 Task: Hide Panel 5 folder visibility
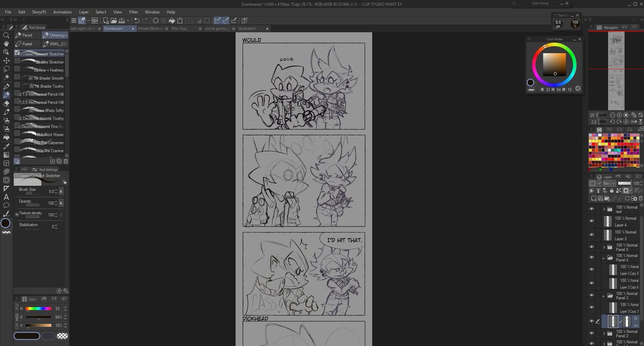click(x=592, y=247)
